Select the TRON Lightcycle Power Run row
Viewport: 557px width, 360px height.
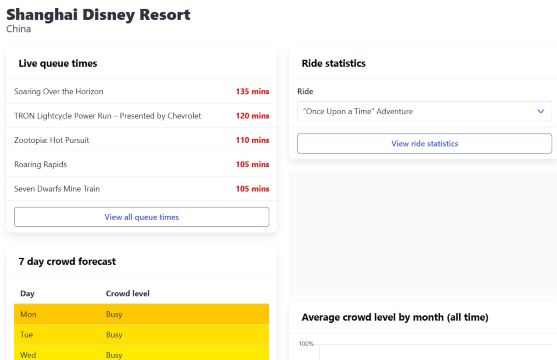[x=141, y=116]
